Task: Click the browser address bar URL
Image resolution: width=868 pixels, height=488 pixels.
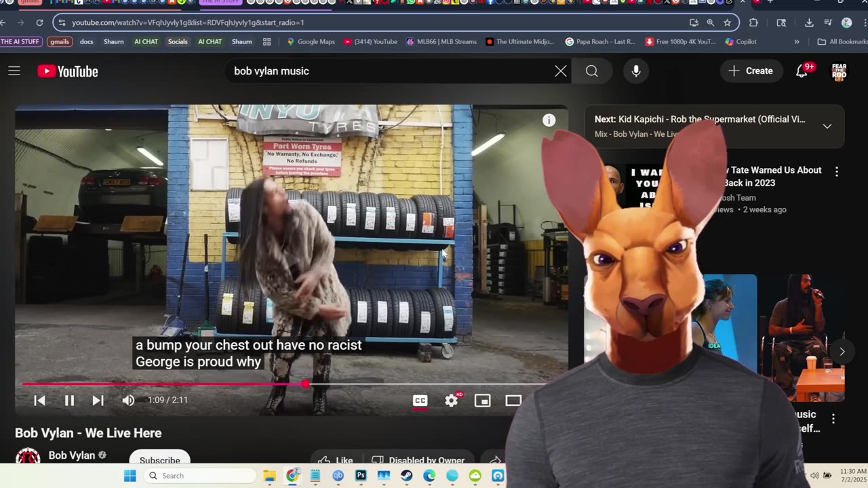Action: (188, 22)
